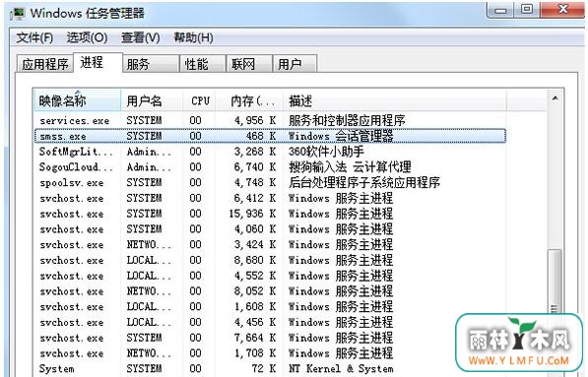The image size is (588, 377).
Task: Select svchost.exe using 4,552 K memory
Action: point(270,276)
